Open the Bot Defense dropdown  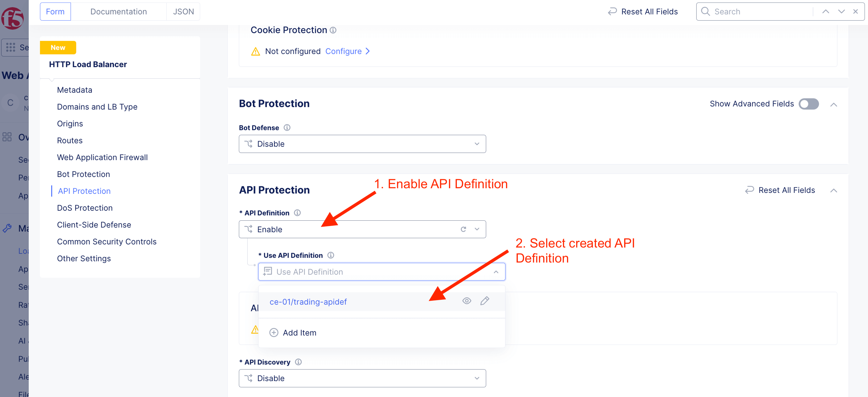point(362,144)
